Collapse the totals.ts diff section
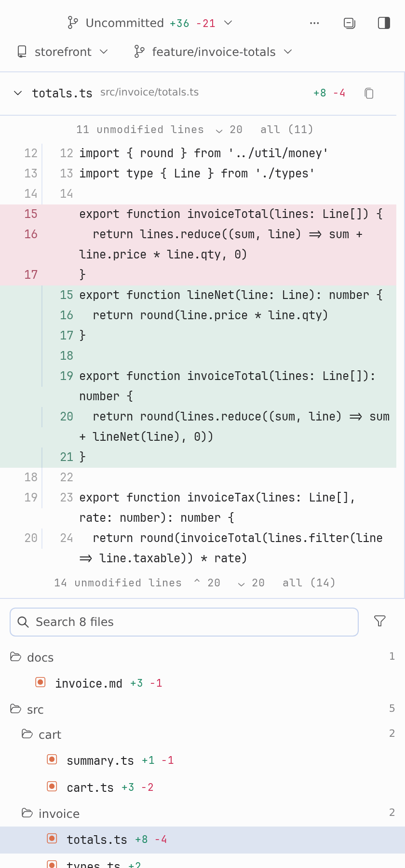The image size is (405, 868). (x=18, y=93)
